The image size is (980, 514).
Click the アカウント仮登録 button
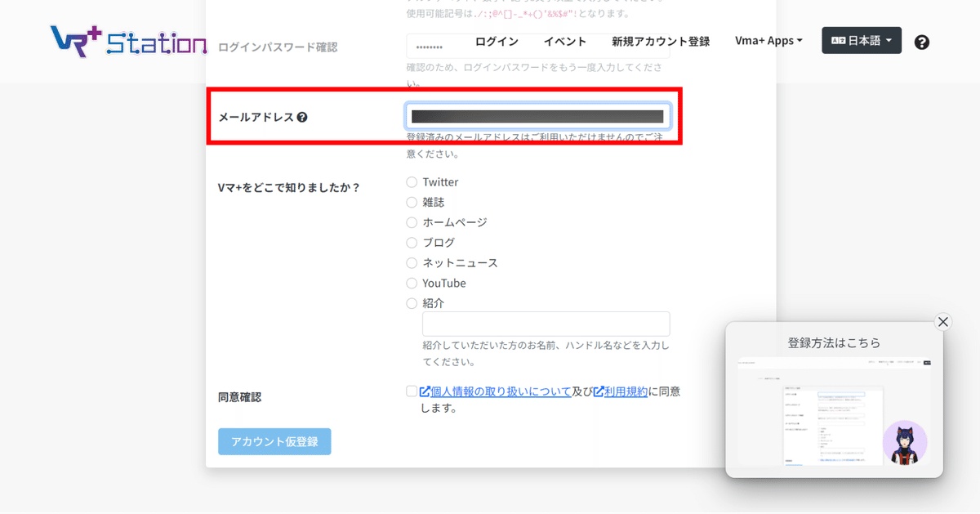pos(274,441)
